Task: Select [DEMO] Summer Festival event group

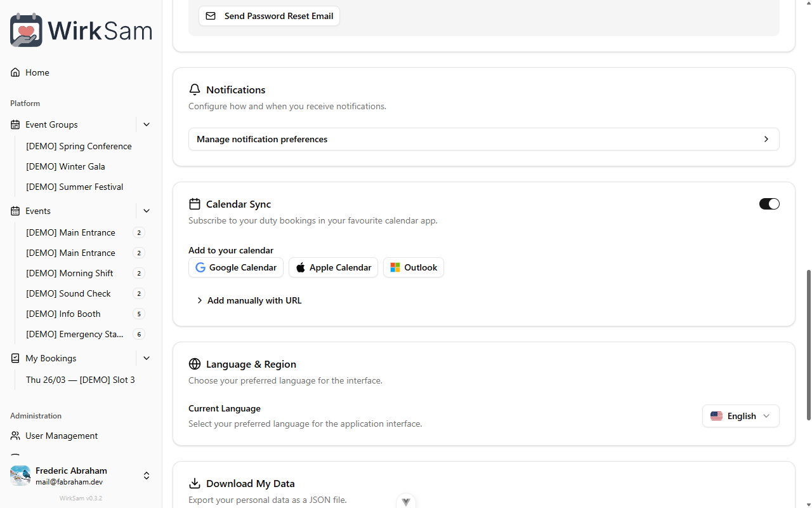Action: click(x=74, y=187)
